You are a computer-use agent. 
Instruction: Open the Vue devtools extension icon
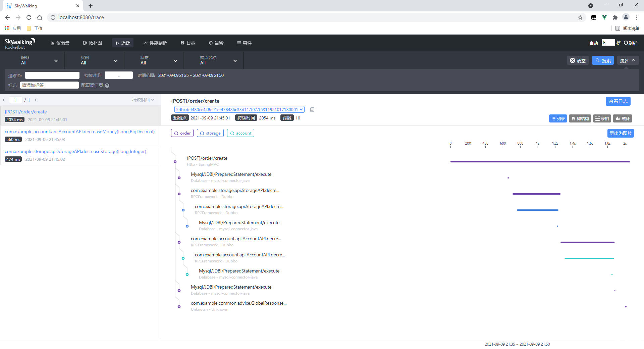pyautogui.click(x=604, y=17)
